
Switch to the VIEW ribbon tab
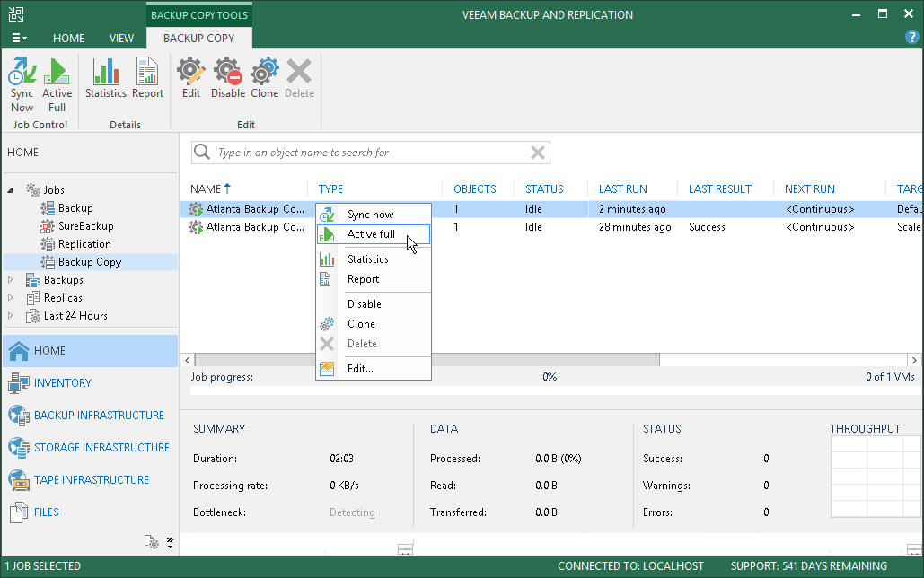[121, 38]
